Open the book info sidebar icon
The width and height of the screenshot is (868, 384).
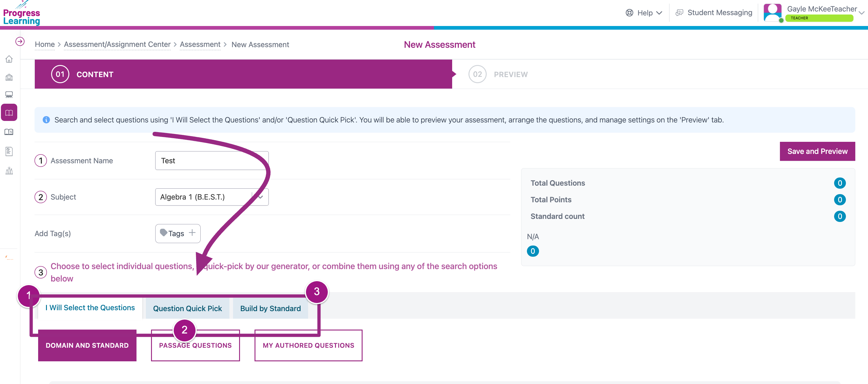coord(9,132)
